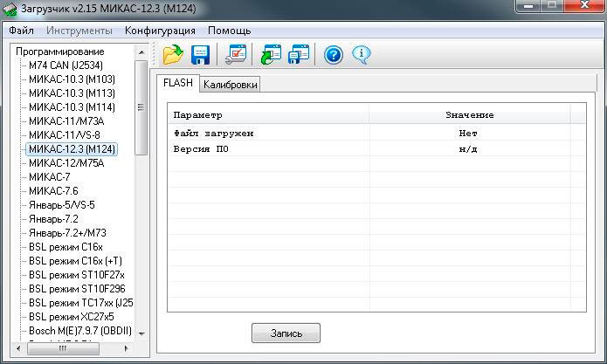Select Январь-5/VS-5 in the tree
The image size is (607, 364).
pyautogui.click(x=61, y=205)
